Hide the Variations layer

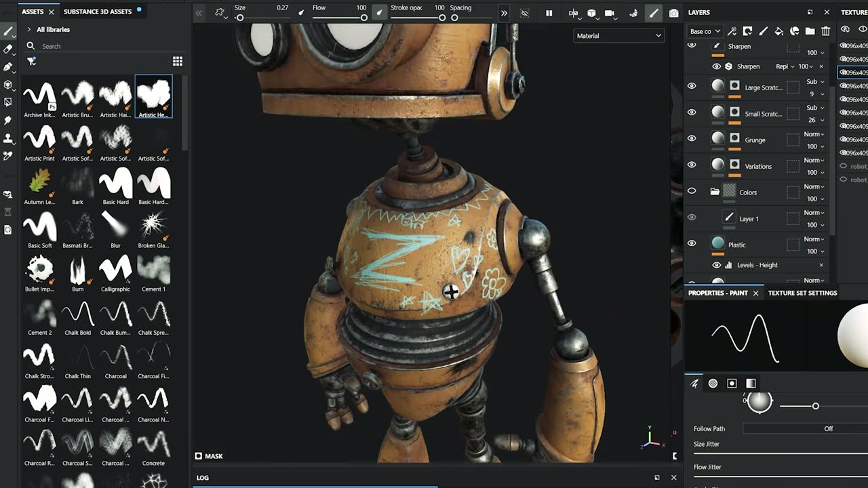coord(692,165)
